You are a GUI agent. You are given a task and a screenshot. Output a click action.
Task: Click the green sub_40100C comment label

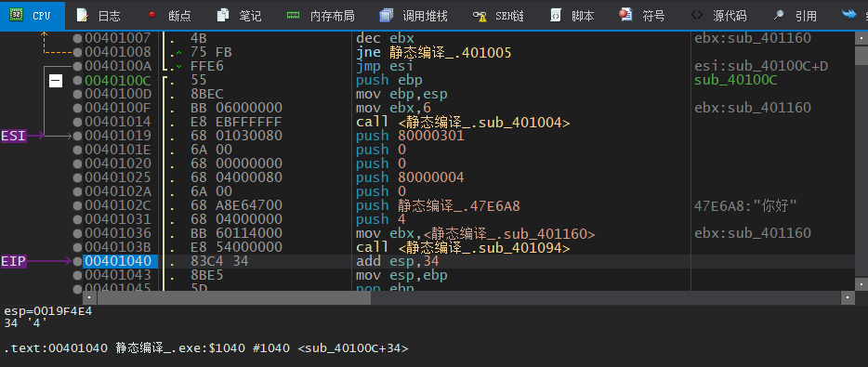[736, 80]
